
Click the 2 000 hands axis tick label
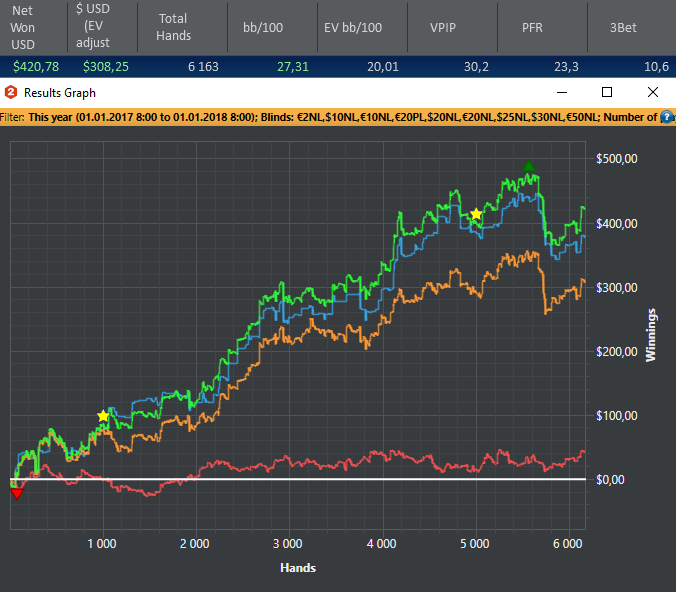(194, 544)
